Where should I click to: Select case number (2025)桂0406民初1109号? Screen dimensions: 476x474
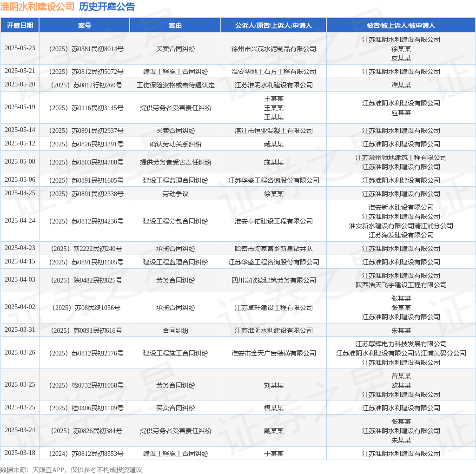pyautogui.click(x=86, y=408)
